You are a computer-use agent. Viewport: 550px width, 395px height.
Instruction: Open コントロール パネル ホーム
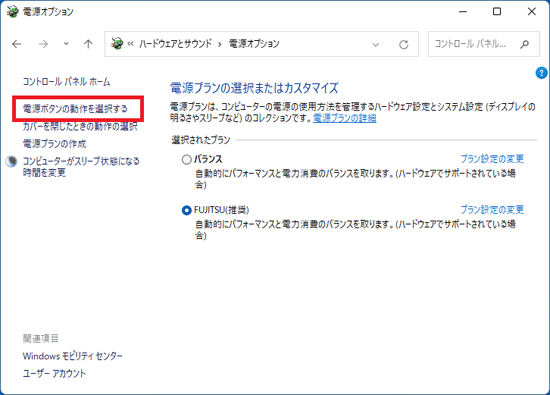pyautogui.click(x=66, y=82)
